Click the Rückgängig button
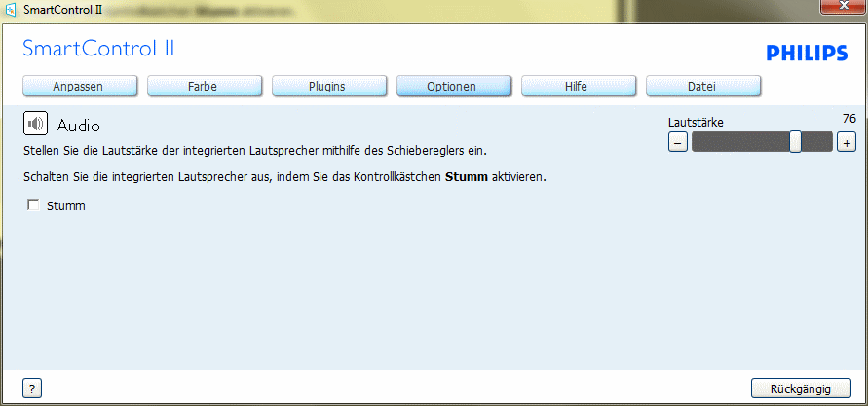868x406 pixels. coord(801,388)
